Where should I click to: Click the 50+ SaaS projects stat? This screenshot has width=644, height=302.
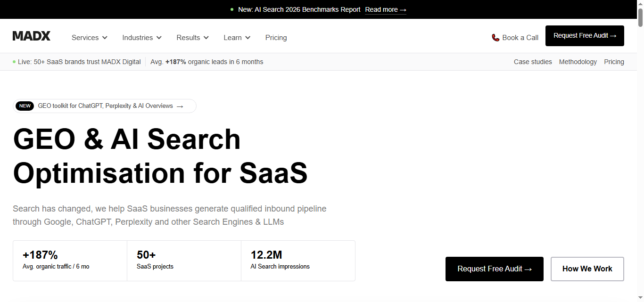coord(184,261)
